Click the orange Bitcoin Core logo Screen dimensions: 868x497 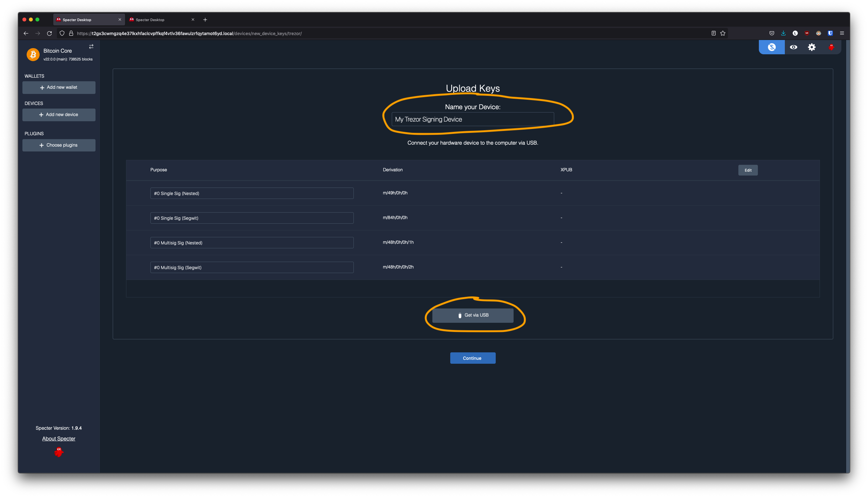(33, 54)
